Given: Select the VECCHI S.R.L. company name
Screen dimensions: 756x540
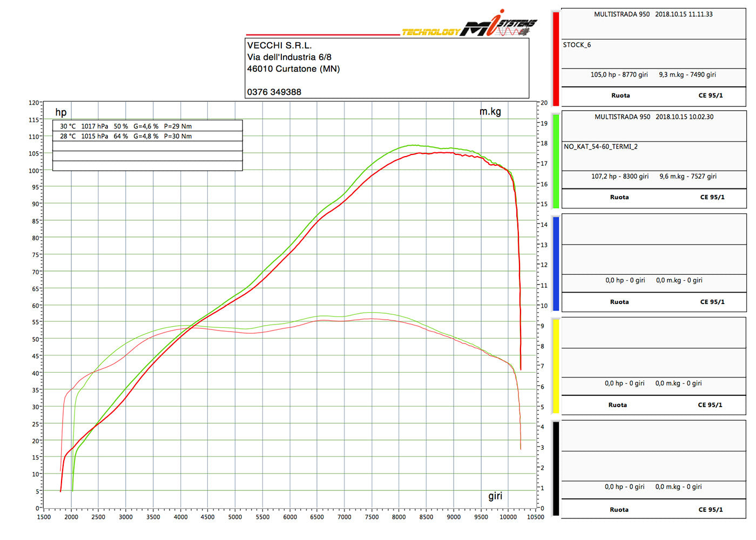Looking at the screenshot, I should pyautogui.click(x=279, y=45).
